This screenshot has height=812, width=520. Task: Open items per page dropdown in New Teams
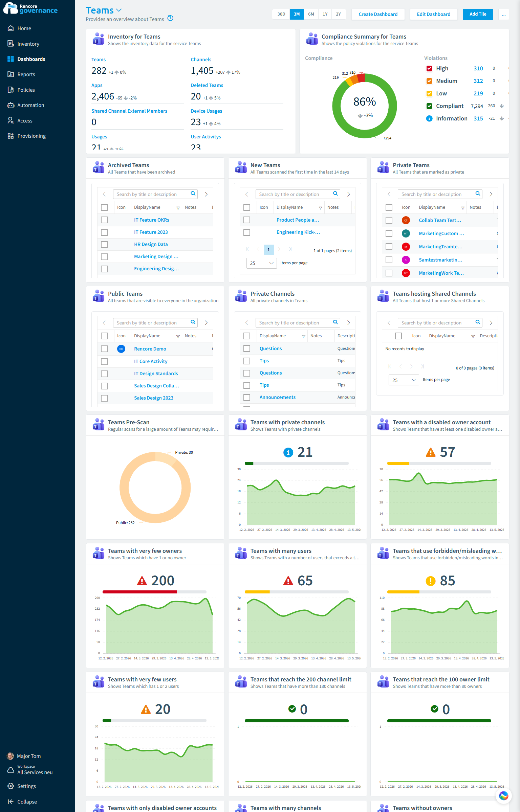262,263
